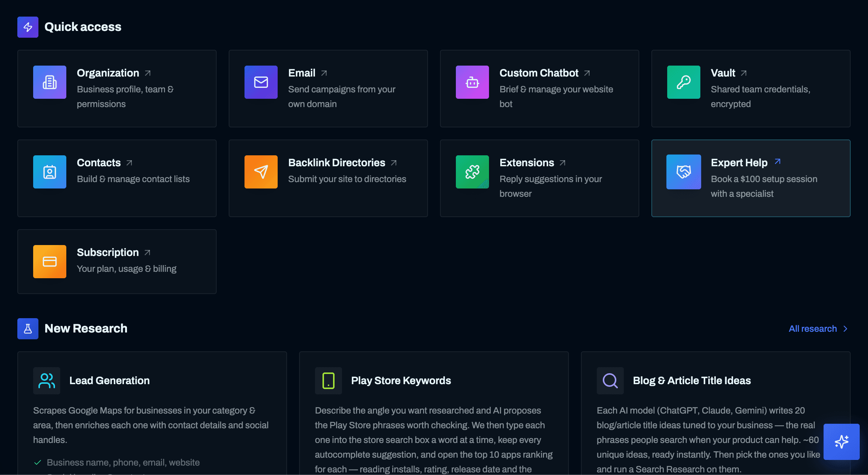The width and height of the screenshot is (868, 475).
Task: Open the Subscription credit card icon
Action: pyautogui.click(x=50, y=262)
